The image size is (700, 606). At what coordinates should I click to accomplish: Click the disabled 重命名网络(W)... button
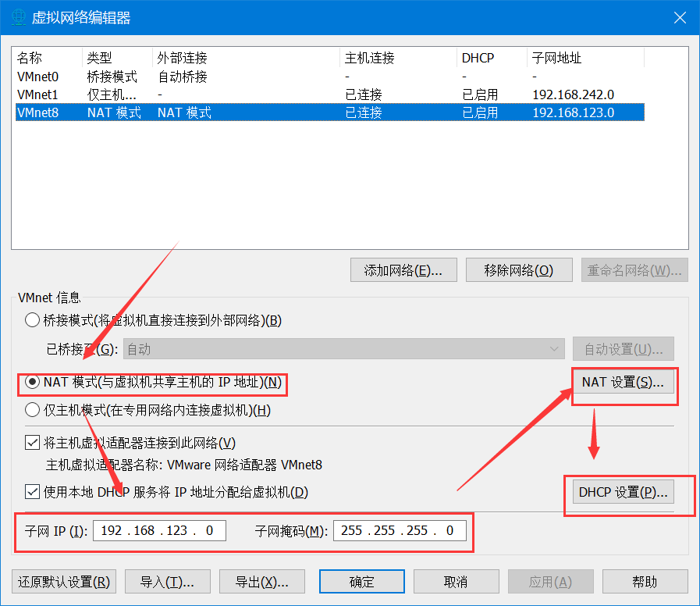click(x=634, y=270)
